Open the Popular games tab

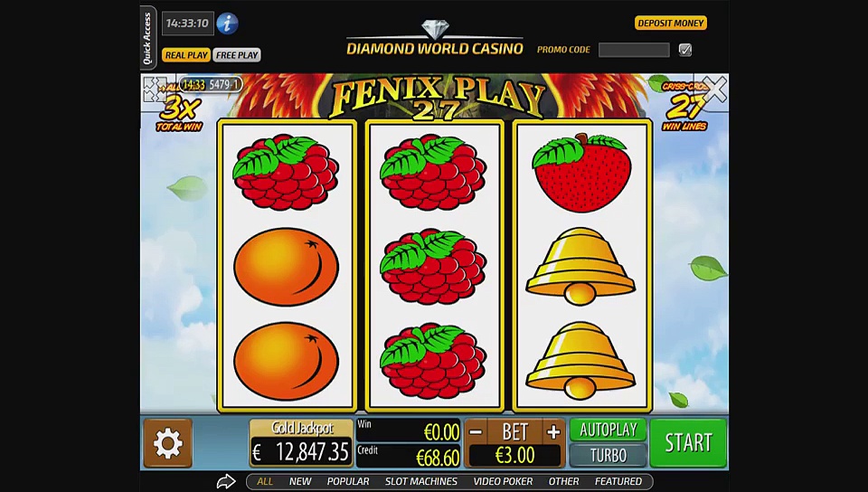point(347,481)
